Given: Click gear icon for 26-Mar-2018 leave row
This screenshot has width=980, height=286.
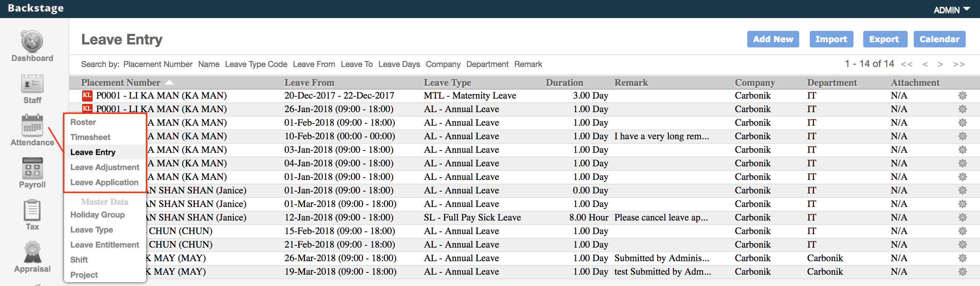Looking at the screenshot, I should (963, 258).
